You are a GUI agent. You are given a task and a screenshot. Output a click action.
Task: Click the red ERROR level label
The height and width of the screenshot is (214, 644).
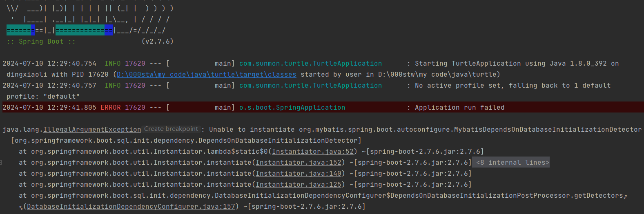(111, 108)
